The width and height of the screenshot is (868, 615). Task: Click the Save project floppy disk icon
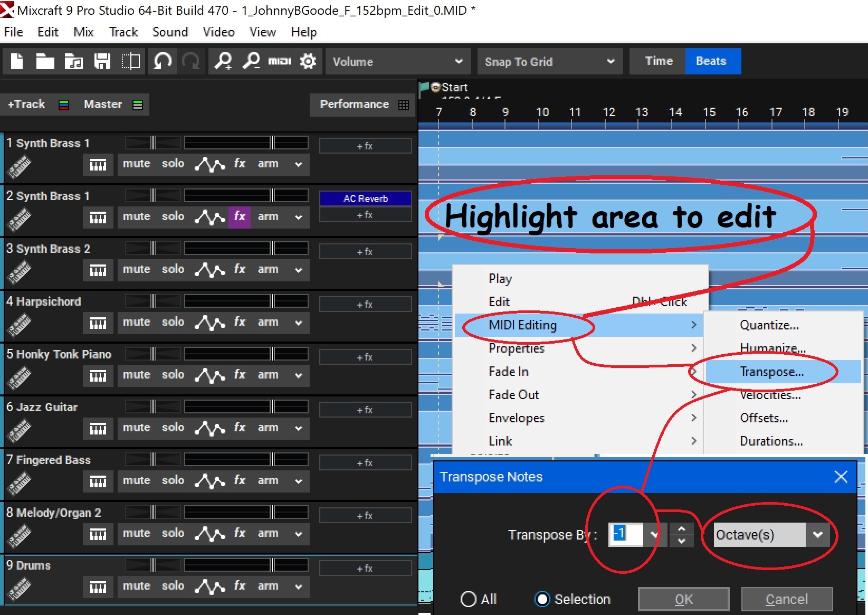point(102,62)
